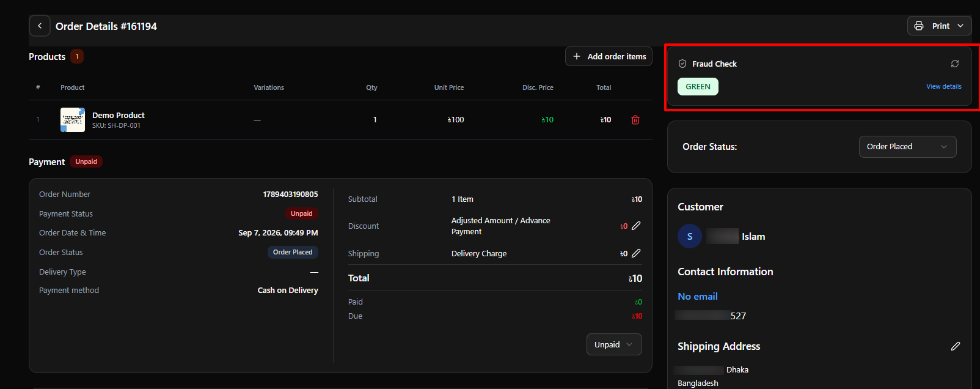Click the products count badge showing 1
Viewport: 980px width, 389px height.
77,56
